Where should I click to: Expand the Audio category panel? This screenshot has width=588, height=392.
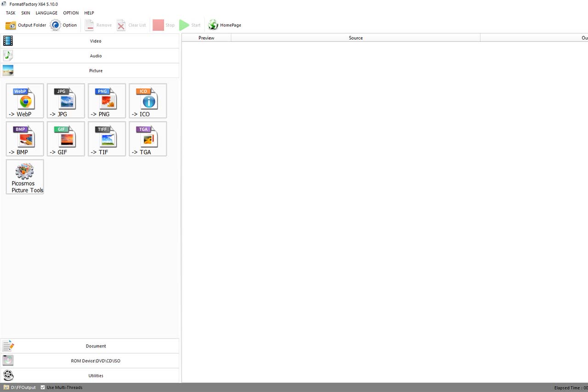[x=90, y=56]
